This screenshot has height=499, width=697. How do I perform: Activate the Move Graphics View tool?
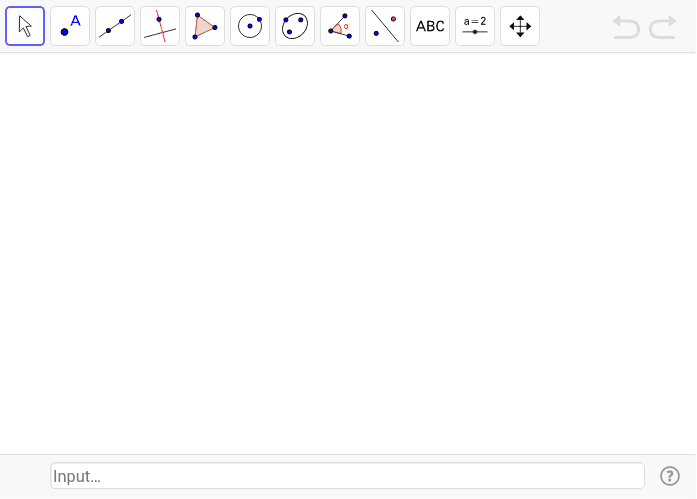click(520, 26)
